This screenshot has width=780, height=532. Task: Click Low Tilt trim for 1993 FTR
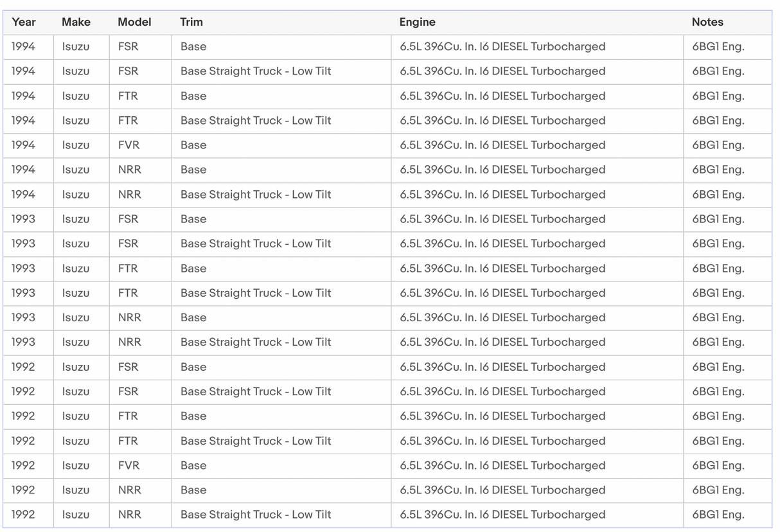pos(256,293)
